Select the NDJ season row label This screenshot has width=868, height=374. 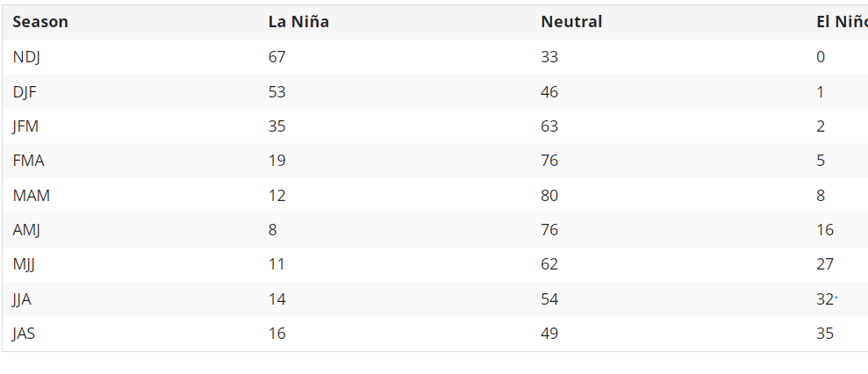[x=26, y=57]
